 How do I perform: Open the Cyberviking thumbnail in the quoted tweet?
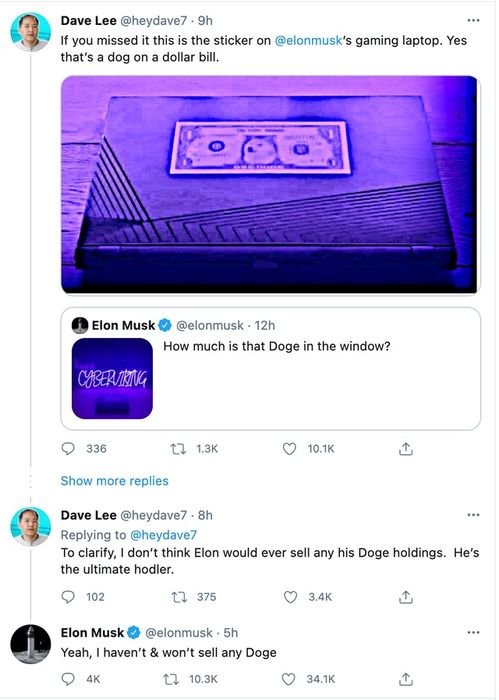pyautogui.click(x=112, y=378)
